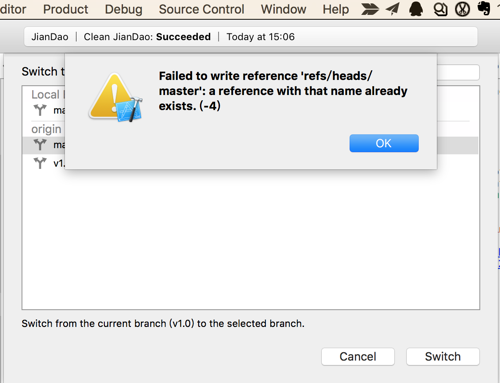Open the Source Control menu
The width and height of the screenshot is (500, 383).
click(201, 9)
